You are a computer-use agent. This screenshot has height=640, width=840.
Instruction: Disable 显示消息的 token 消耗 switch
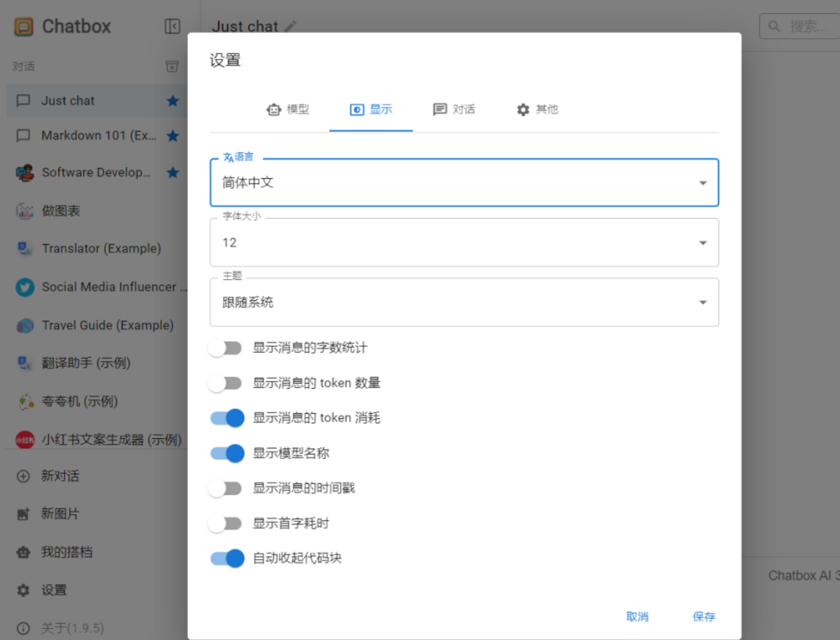(x=227, y=418)
